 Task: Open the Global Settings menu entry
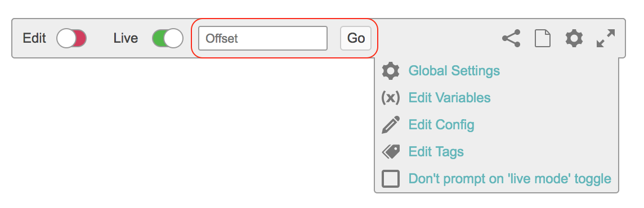click(454, 71)
